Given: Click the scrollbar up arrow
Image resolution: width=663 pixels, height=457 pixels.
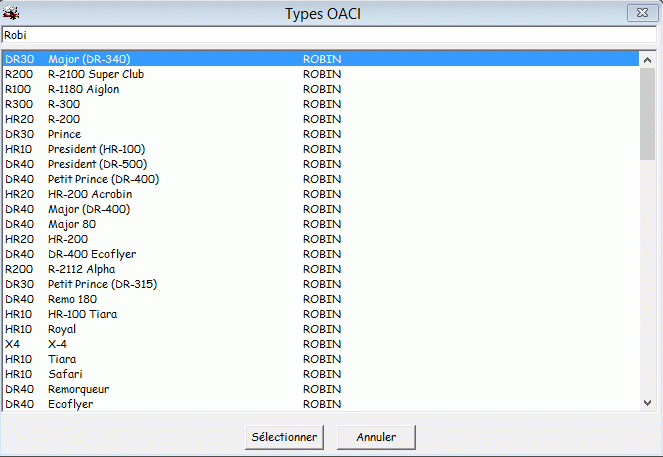Looking at the screenshot, I should 647,60.
